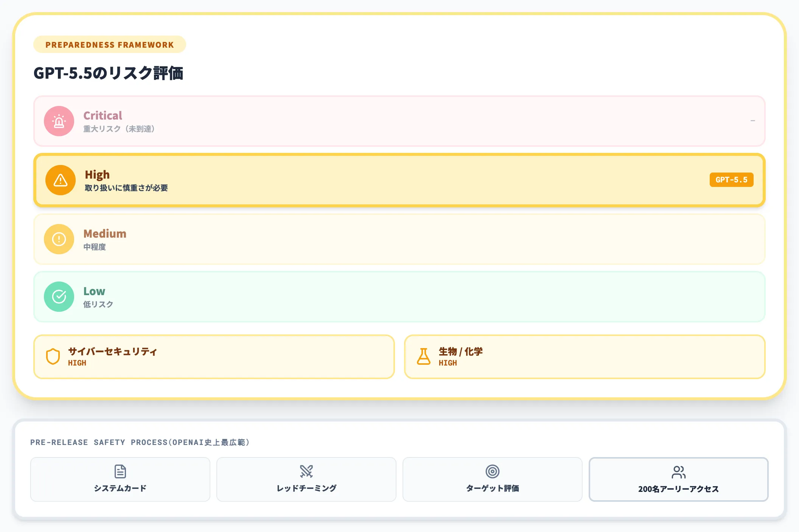Click the GPT-5.5 badge

click(x=731, y=180)
